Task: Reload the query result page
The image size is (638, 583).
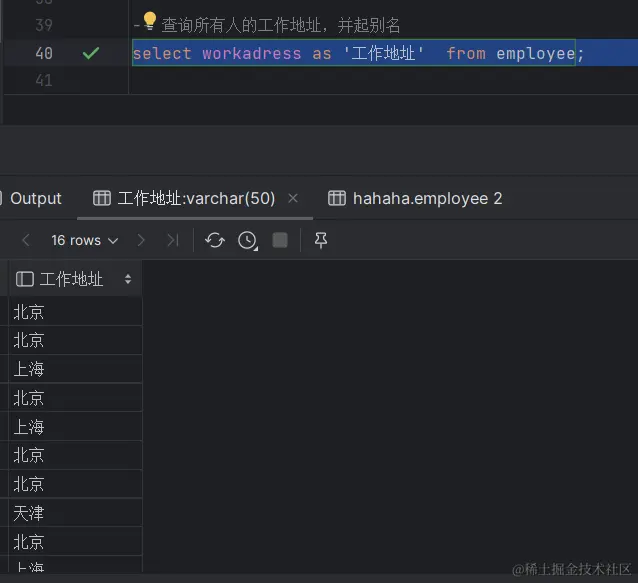Action: (x=214, y=240)
